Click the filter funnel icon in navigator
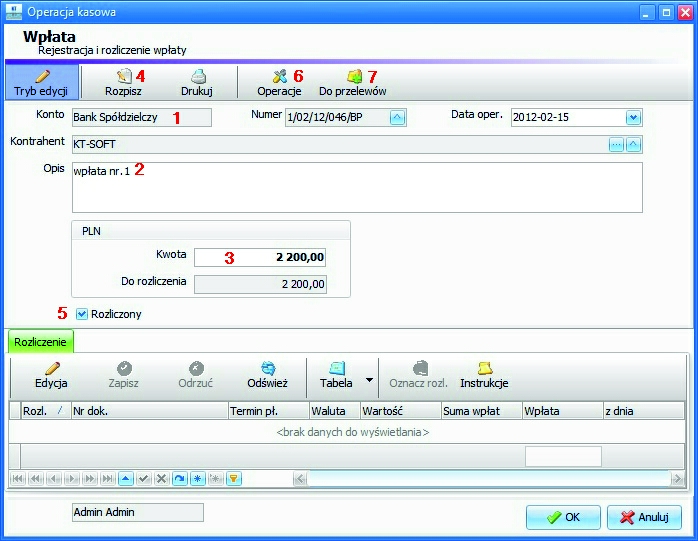Image resolution: width=698 pixels, height=541 pixels. (x=234, y=479)
